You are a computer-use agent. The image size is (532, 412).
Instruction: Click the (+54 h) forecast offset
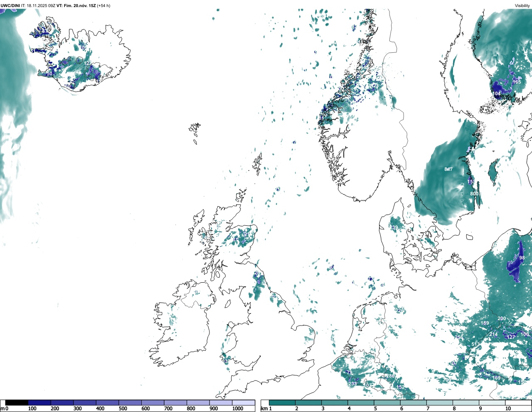pos(103,6)
